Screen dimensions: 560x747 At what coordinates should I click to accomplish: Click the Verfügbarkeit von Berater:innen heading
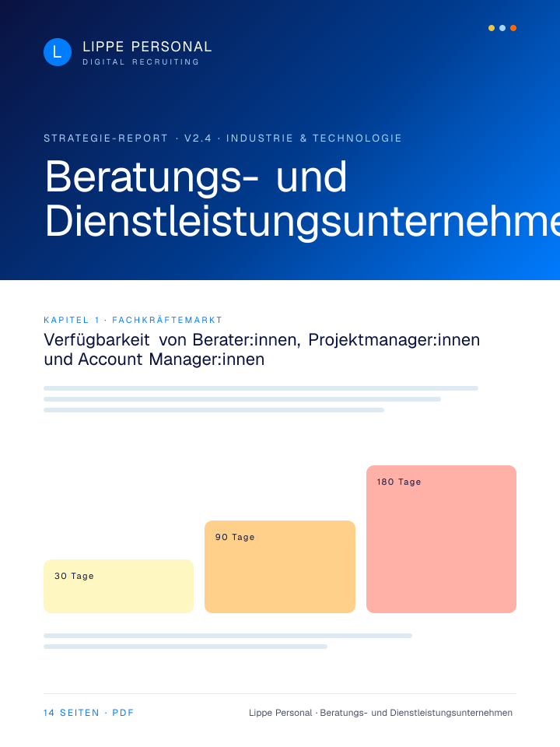[261, 349]
